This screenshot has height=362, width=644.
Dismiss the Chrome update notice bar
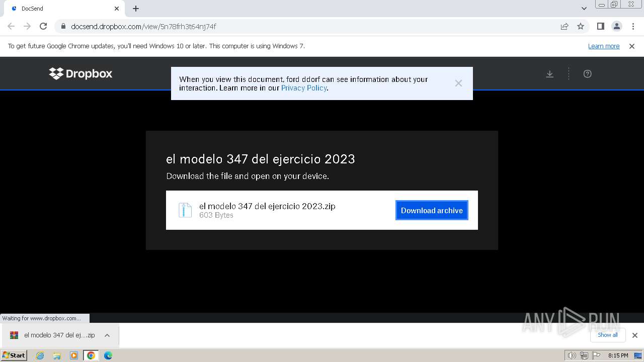click(x=632, y=46)
